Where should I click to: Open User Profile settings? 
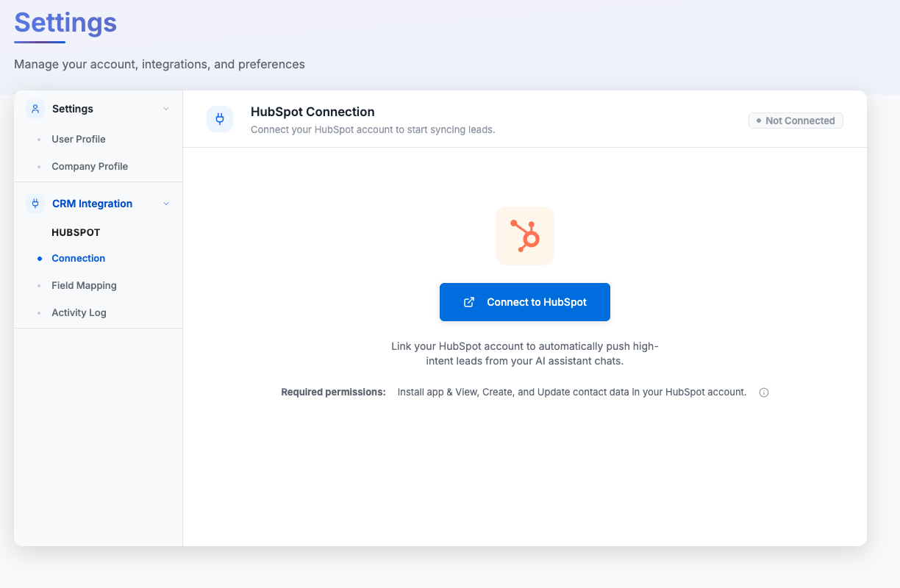tap(79, 139)
